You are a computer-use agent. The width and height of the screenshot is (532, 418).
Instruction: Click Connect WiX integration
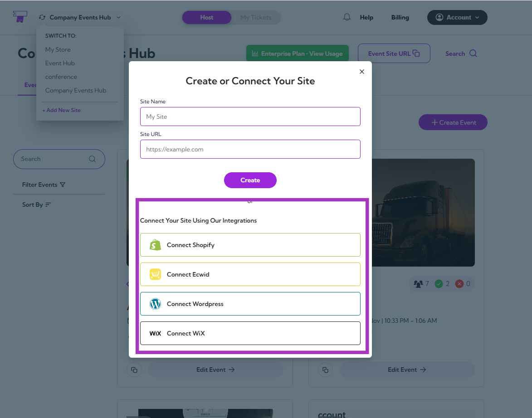(250, 333)
